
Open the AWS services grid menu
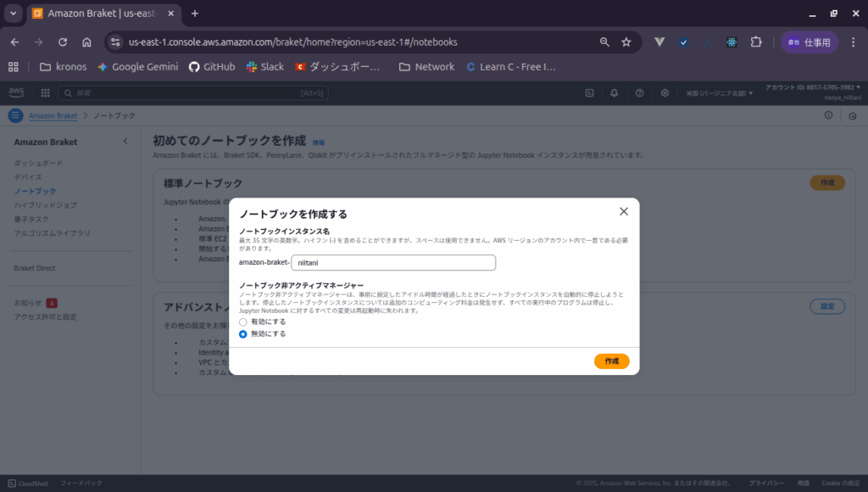click(46, 93)
